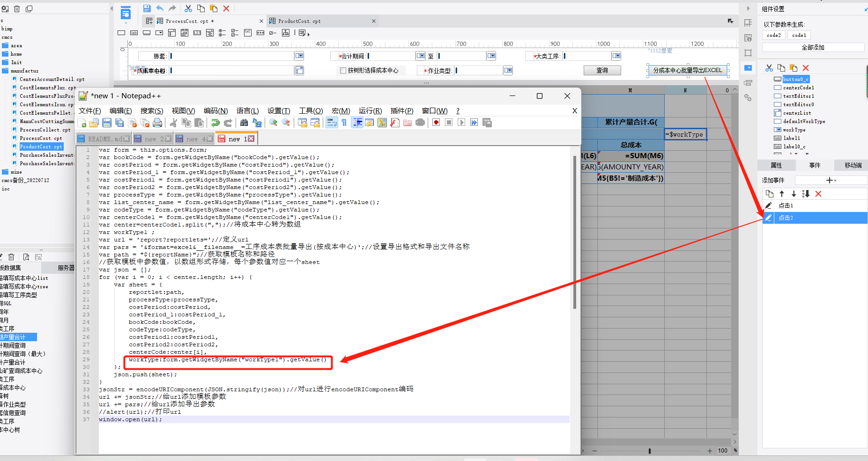The width and height of the screenshot is (868, 461).
Task: Click Notepad++ save all icon
Action: (x=119, y=123)
